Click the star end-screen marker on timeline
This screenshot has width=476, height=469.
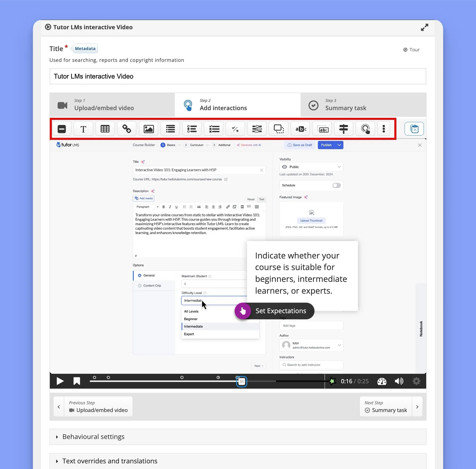[332, 381]
